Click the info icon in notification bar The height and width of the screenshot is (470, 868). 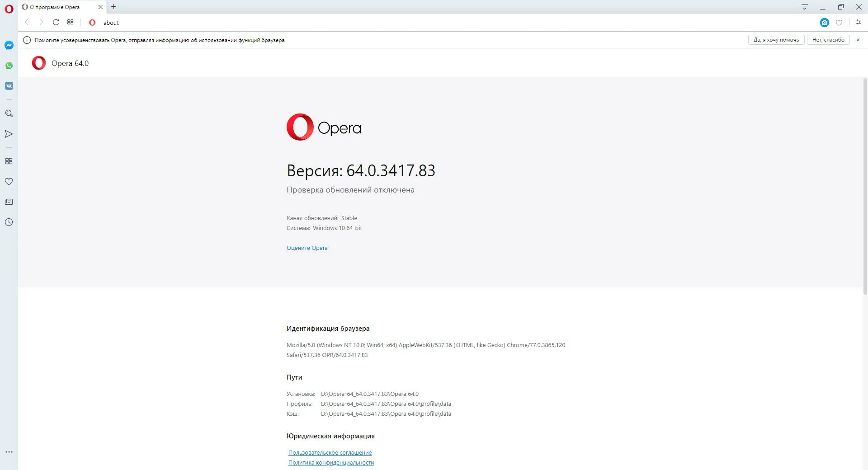pos(27,40)
